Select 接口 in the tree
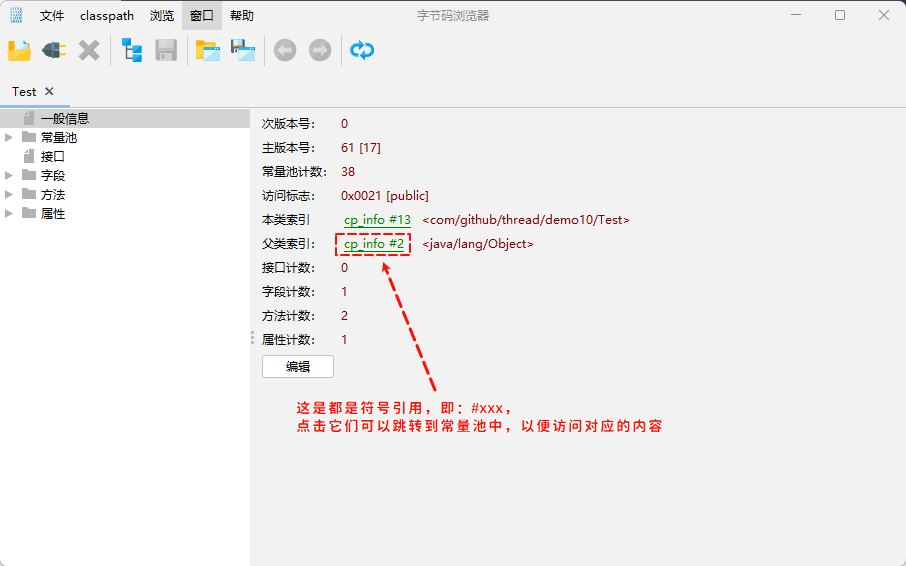 click(x=52, y=156)
